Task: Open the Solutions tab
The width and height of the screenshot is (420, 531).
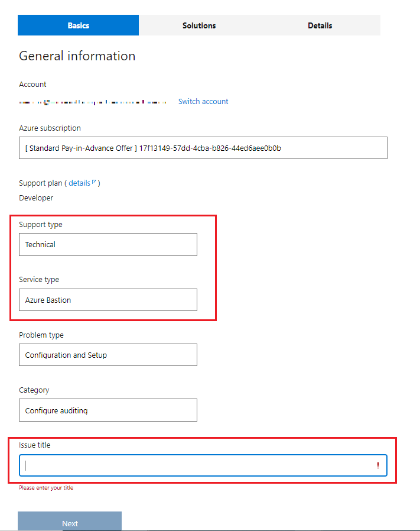Action: [x=199, y=25]
